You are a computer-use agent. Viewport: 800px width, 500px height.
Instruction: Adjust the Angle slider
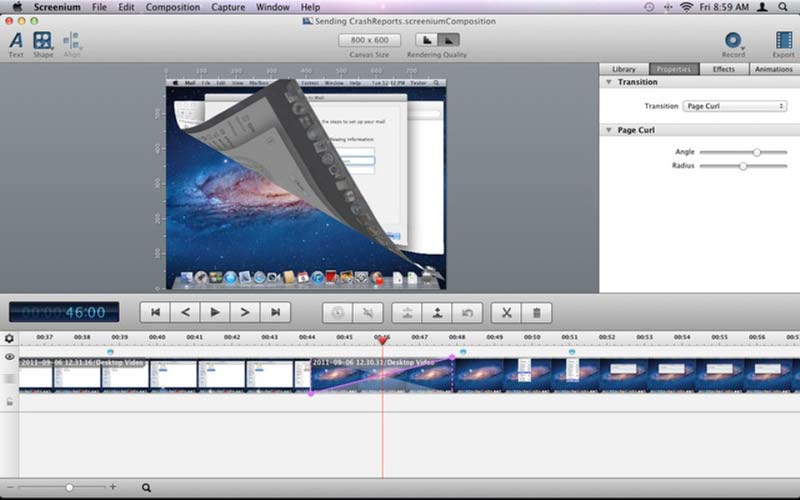[x=756, y=152]
